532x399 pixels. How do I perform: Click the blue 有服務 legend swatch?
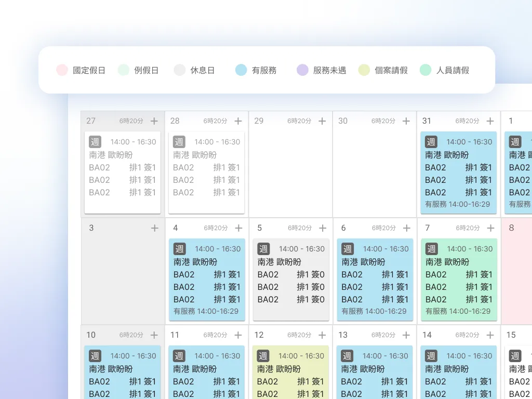point(241,70)
